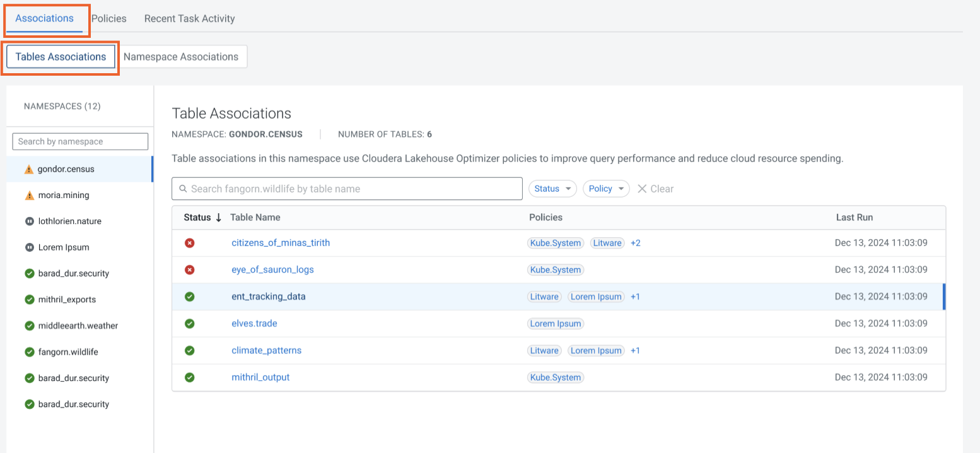Image resolution: width=980 pixels, height=453 pixels.
Task: Open the citizens_of_minas_tirith table link
Action: (281, 243)
